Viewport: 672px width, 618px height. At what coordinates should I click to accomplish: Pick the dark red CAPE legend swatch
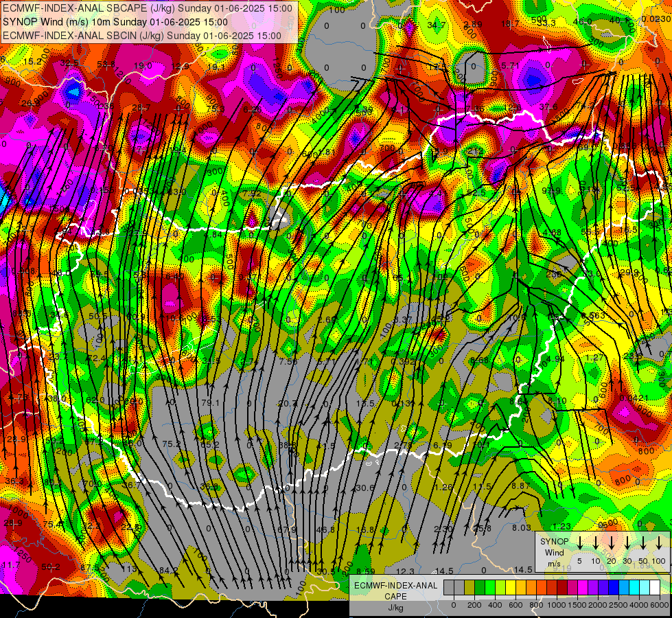[x=562, y=588]
